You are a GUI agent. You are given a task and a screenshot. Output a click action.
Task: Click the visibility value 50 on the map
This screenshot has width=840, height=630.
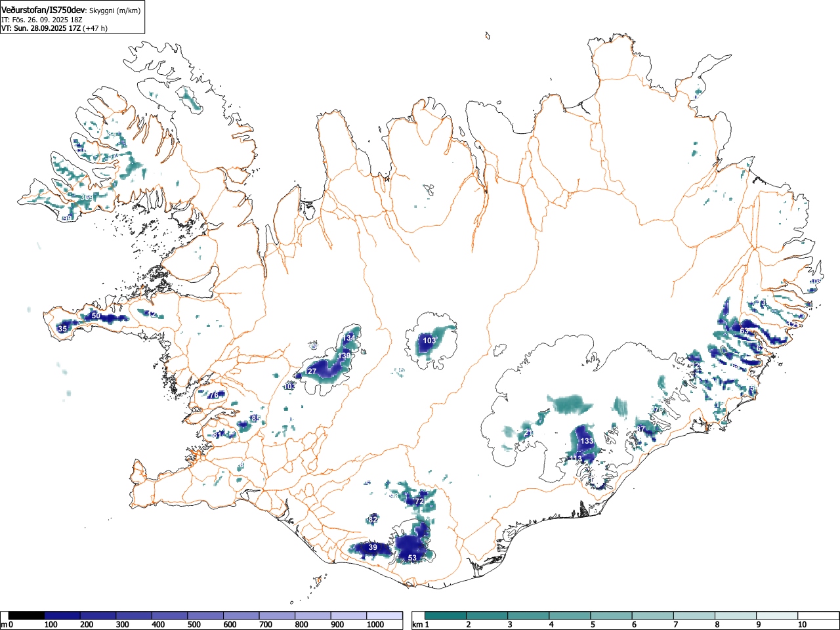click(96, 316)
